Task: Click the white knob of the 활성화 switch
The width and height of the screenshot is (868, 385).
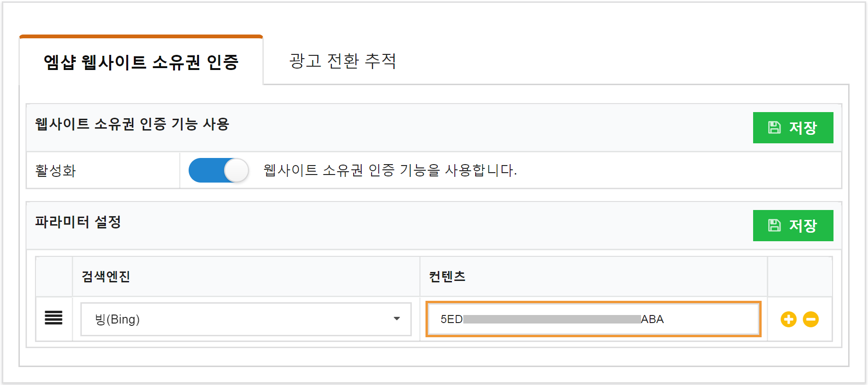Action: tap(236, 170)
